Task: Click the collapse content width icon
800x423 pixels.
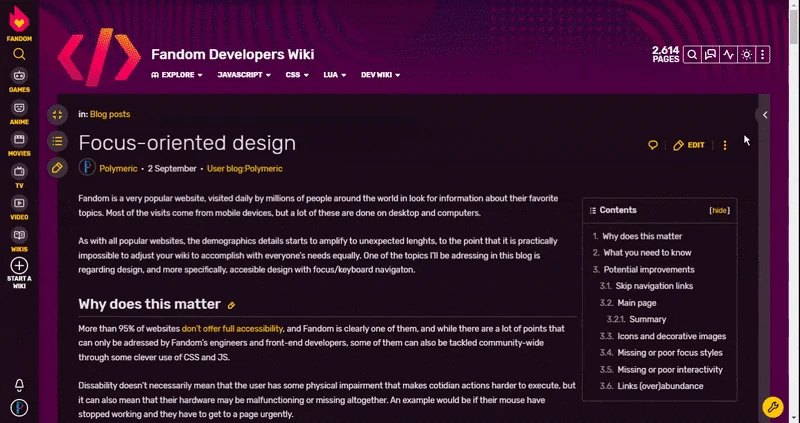Action: [x=57, y=115]
